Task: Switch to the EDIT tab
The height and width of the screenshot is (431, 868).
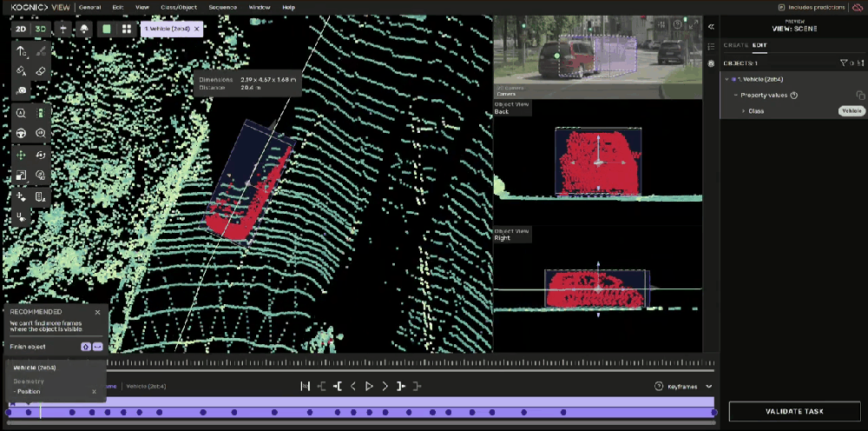Action: pyautogui.click(x=759, y=45)
